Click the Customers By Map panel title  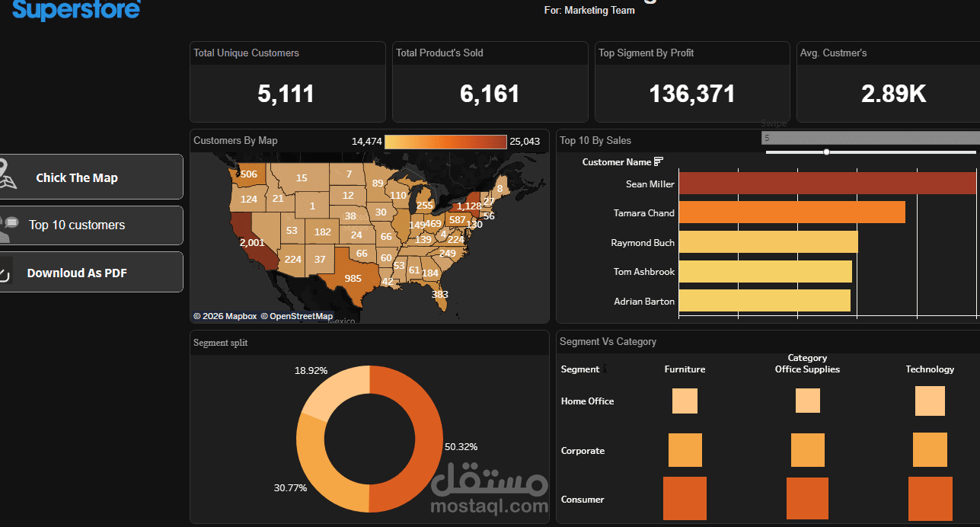(x=235, y=140)
